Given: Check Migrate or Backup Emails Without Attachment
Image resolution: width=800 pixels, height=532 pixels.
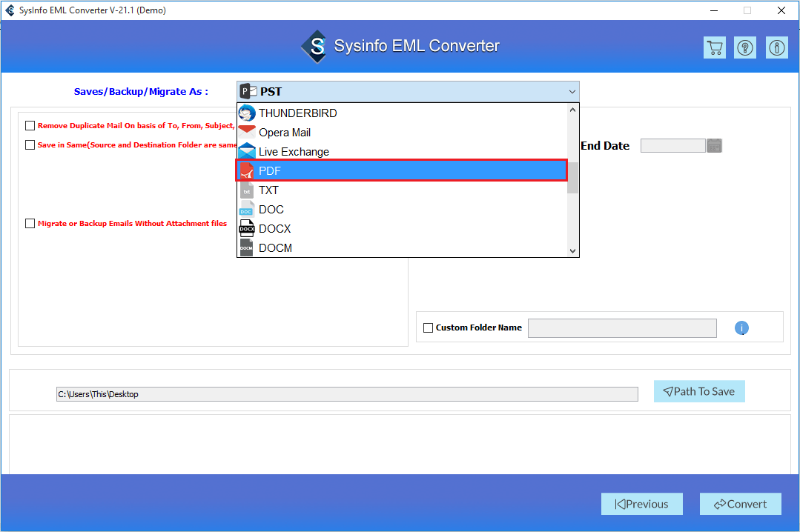Looking at the screenshot, I should [x=30, y=224].
